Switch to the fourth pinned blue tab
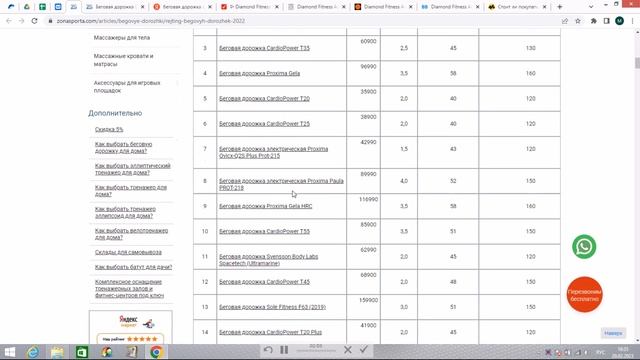The height and width of the screenshot is (360, 640). pyautogui.click(x=58, y=7)
